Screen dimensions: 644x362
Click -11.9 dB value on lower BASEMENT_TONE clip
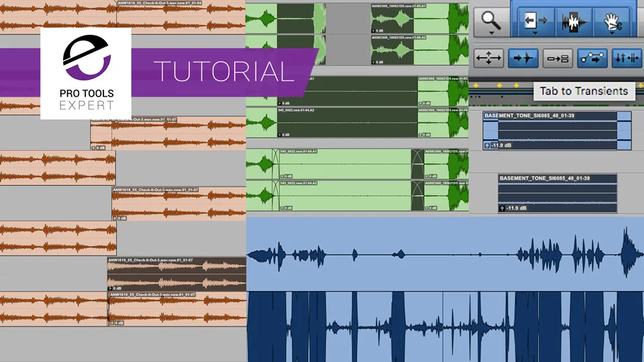[517, 208]
